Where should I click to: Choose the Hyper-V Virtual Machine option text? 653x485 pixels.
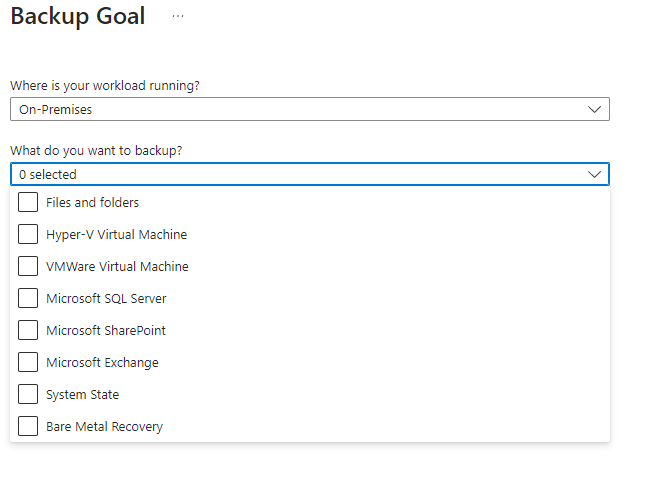116,234
